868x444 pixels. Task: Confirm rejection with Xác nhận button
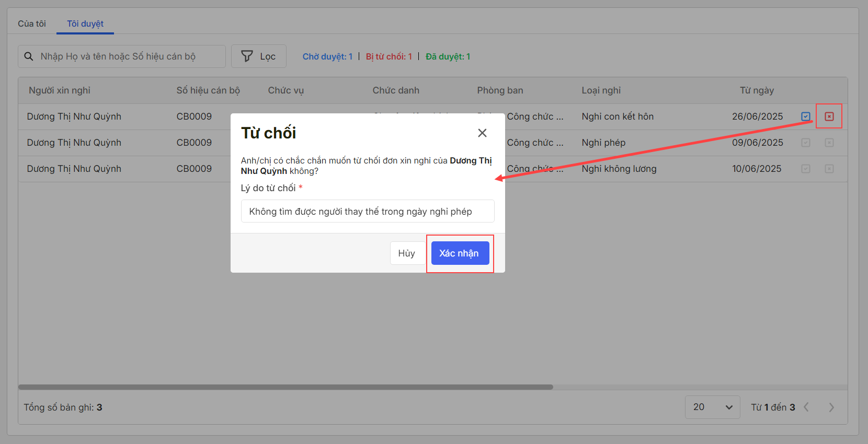(x=460, y=253)
